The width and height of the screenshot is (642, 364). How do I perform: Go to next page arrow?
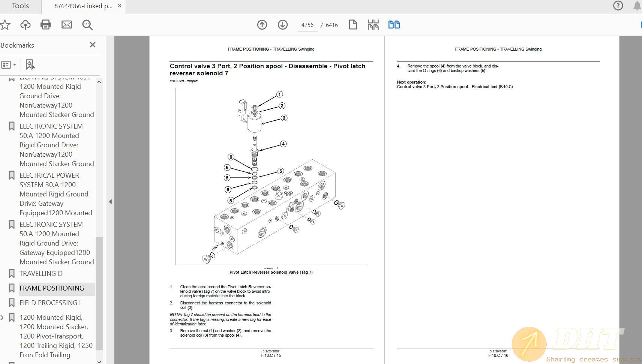(x=283, y=25)
